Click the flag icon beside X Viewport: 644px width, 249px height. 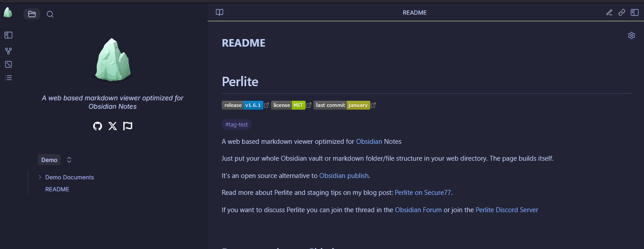(128, 126)
